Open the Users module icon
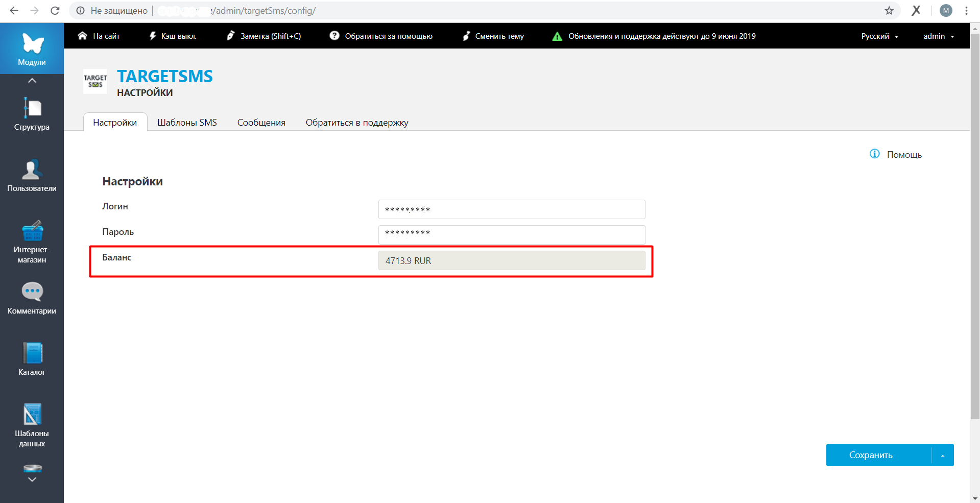Screen dimensions: 980x503 pos(32,175)
